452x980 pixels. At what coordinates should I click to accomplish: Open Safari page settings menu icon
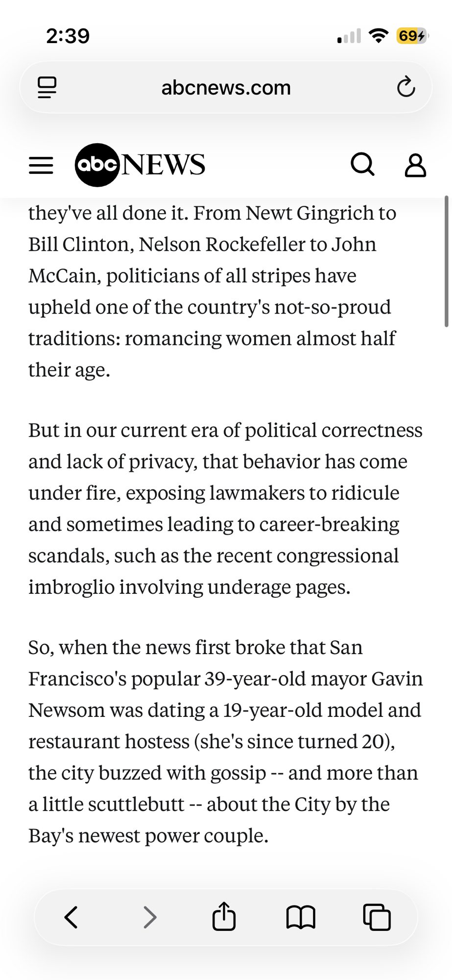tap(48, 88)
